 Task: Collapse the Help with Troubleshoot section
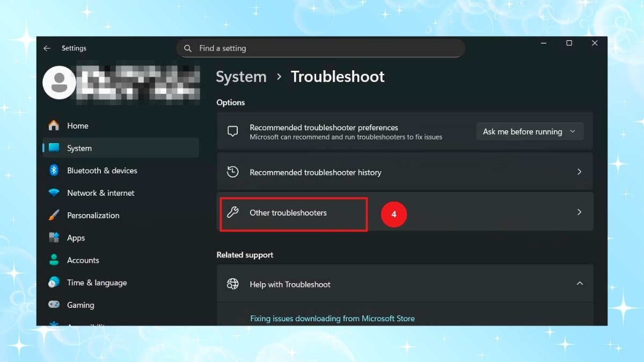coord(579,283)
